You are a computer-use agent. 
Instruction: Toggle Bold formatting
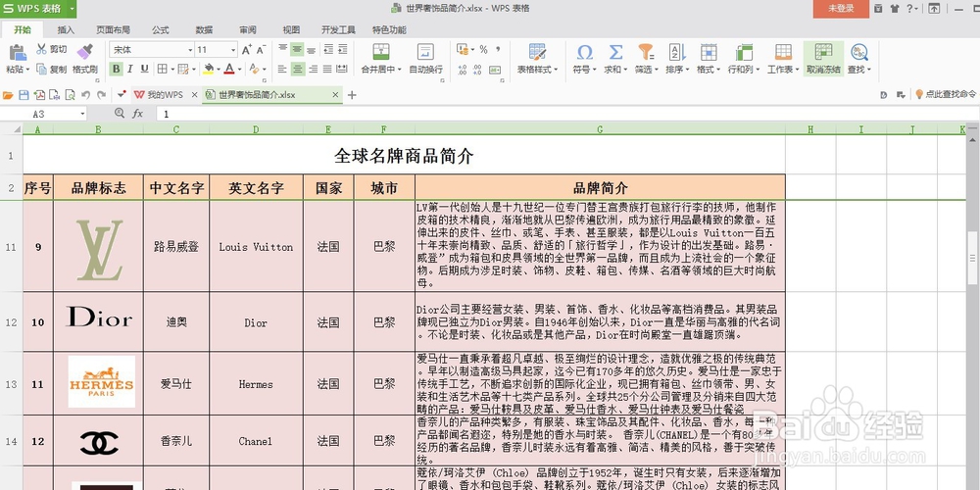coord(116,69)
